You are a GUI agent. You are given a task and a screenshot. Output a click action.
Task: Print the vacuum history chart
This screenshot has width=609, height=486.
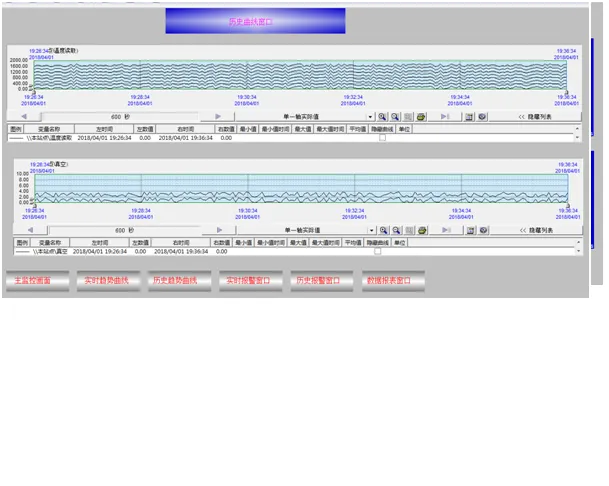422,230
